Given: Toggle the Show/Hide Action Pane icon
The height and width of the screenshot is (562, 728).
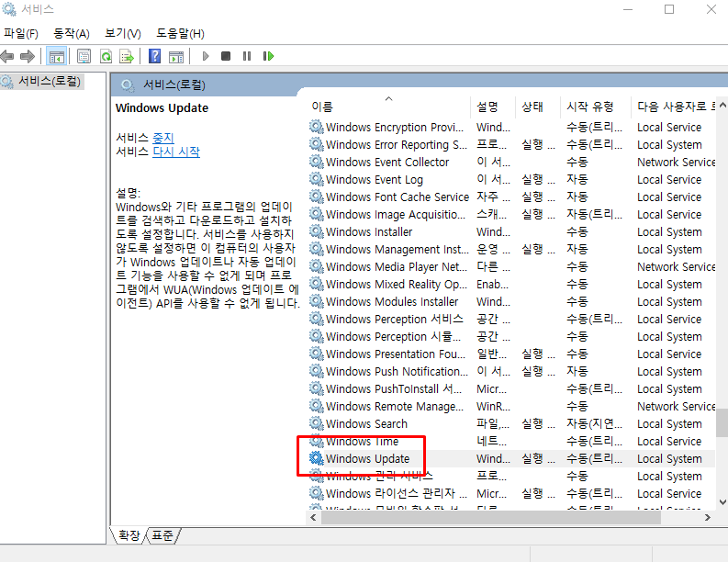Looking at the screenshot, I should [176, 57].
